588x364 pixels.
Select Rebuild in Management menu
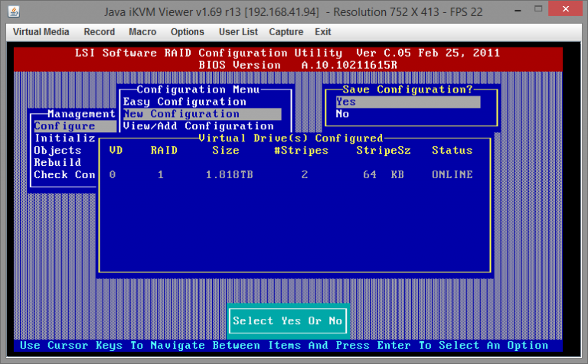(57, 163)
